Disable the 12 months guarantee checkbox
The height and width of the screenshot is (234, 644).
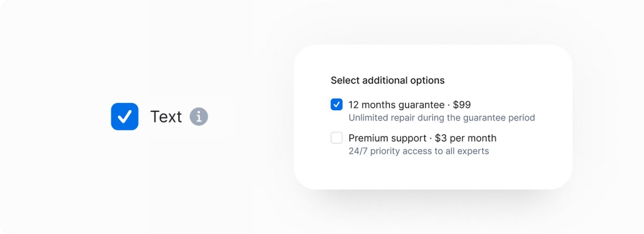coord(336,105)
